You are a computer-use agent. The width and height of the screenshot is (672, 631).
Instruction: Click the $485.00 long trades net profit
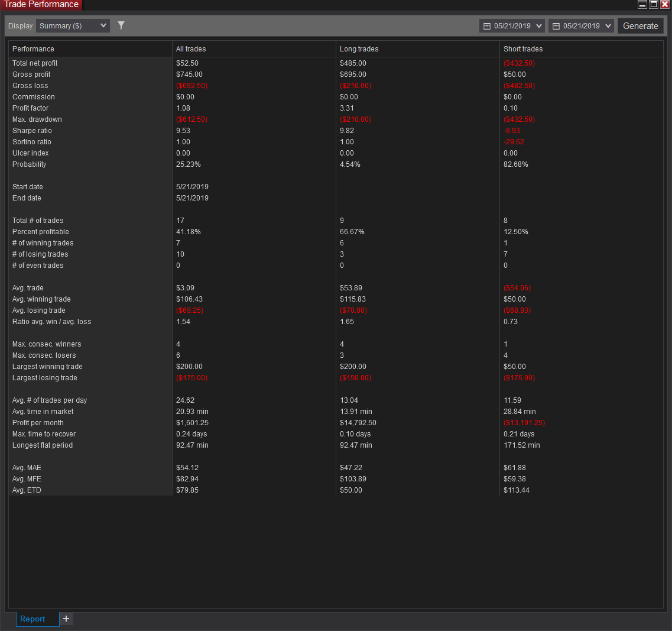pos(353,63)
